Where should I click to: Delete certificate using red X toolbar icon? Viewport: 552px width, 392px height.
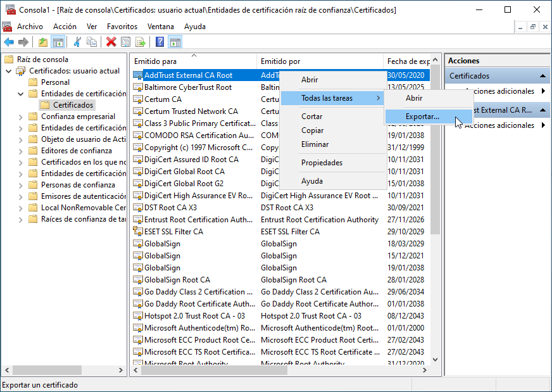click(111, 42)
